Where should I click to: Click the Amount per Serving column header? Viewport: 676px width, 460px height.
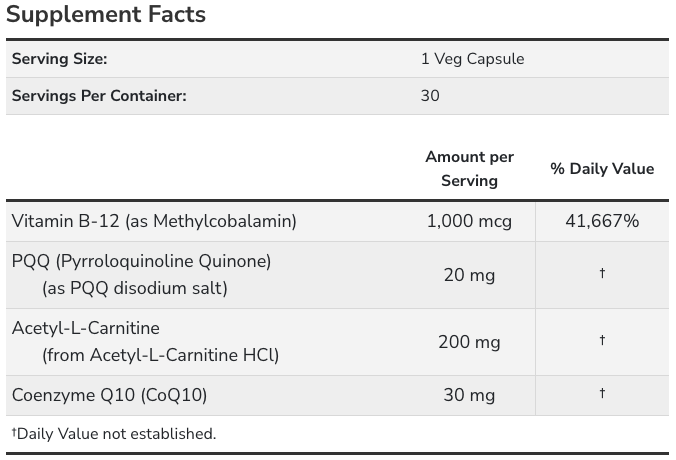point(469,169)
